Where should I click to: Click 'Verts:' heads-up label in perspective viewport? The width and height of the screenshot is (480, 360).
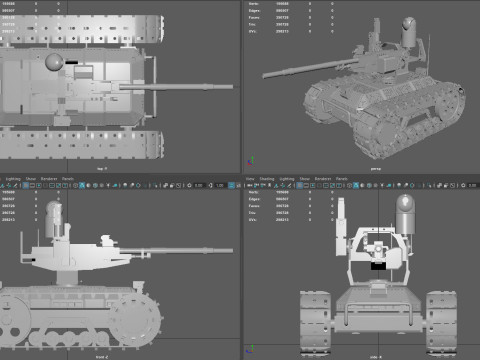(254, 4)
